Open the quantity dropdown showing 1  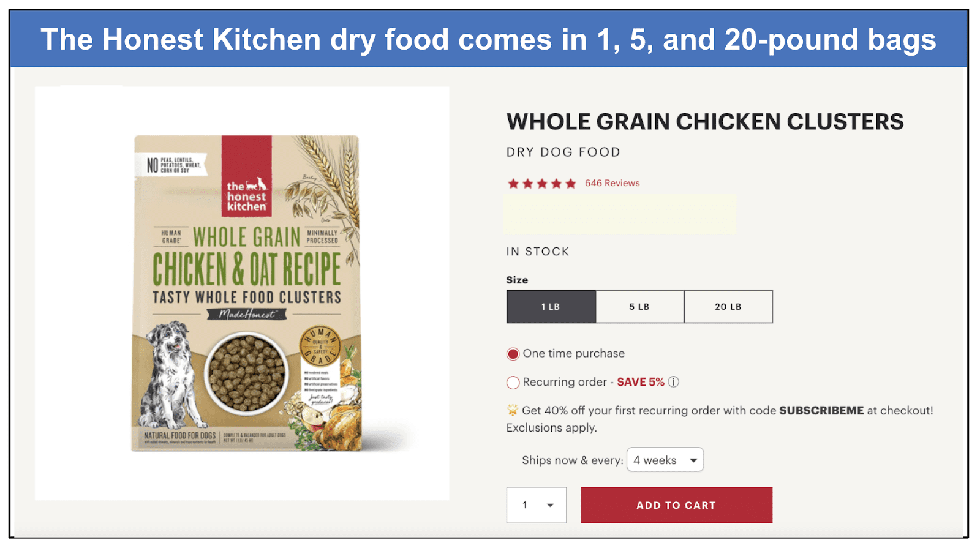[536, 505]
